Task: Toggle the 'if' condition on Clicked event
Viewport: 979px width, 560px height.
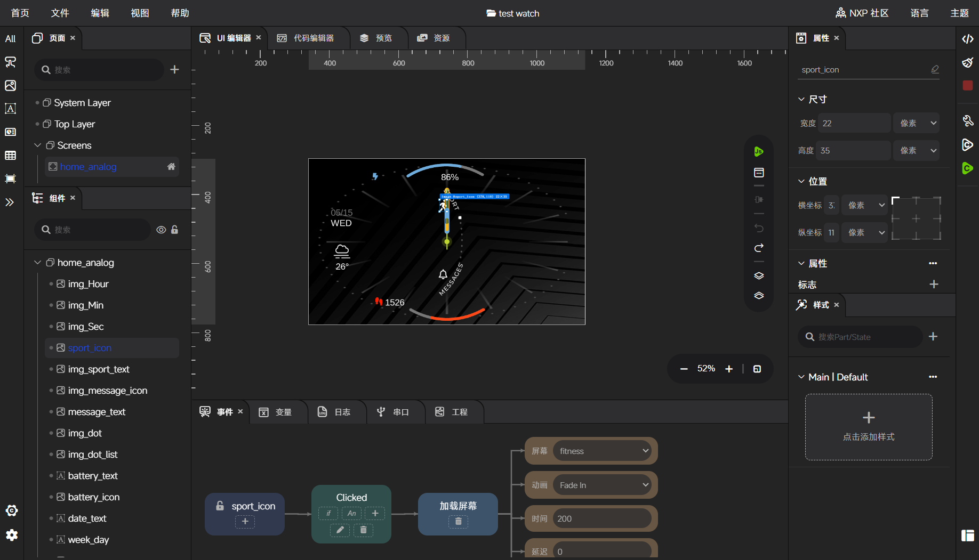Action: (x=328, y=513)
